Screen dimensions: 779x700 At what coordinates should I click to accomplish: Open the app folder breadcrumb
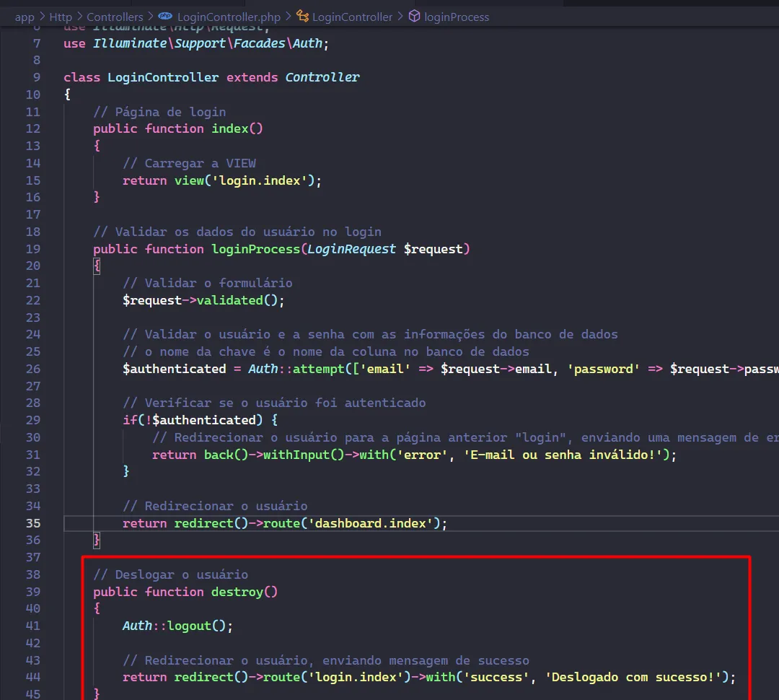click(25, 16)
